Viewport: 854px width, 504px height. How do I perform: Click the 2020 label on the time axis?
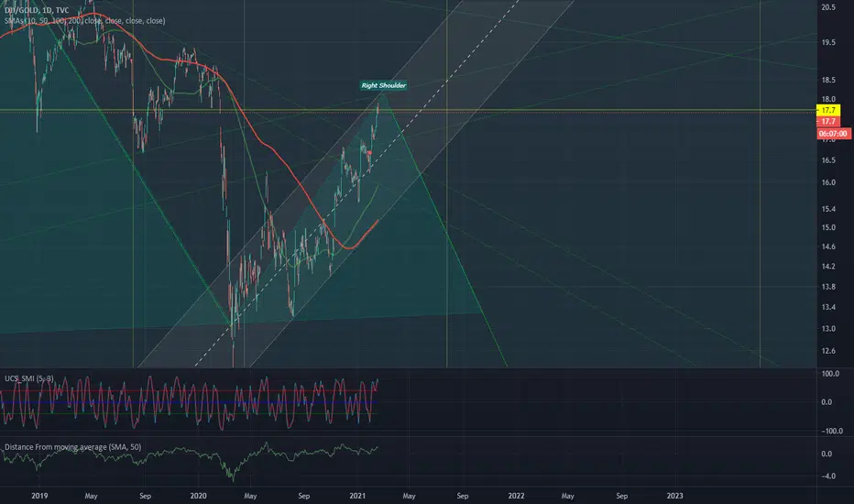[x=198, y=496]
